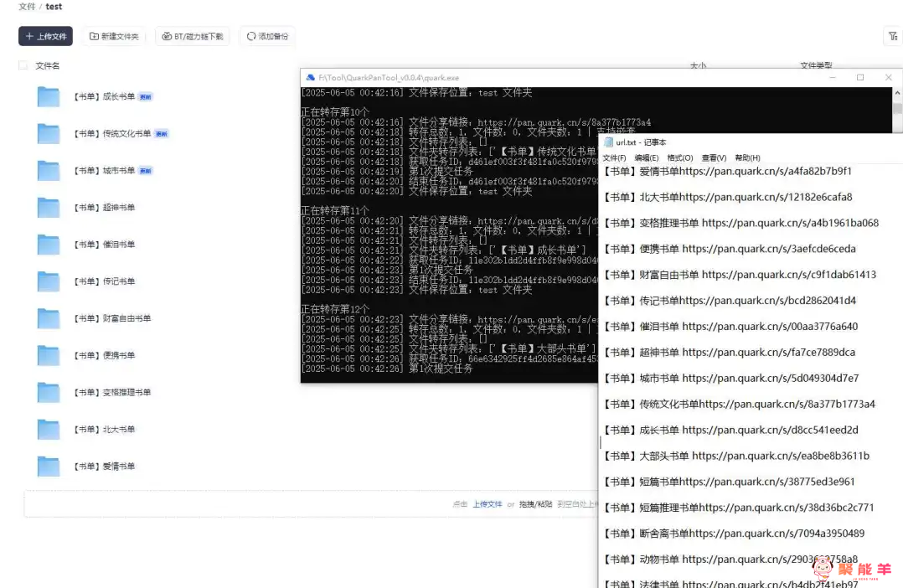Viewport: 903px width, 588px height.
Task: Open the 爱情书单 folder icon
Action: click(x=49, y=467)
